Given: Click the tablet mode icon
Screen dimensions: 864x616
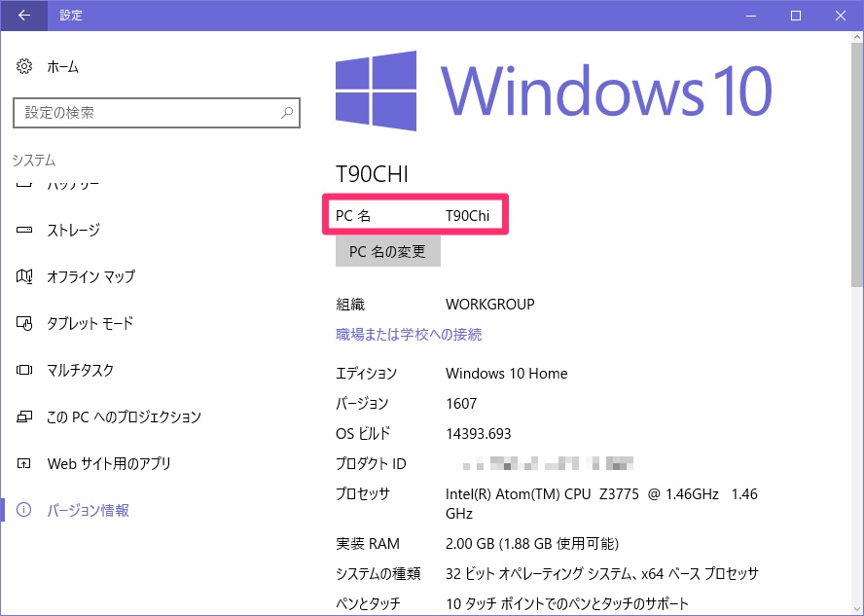Looking at the screenshot, I should point(24,323).
